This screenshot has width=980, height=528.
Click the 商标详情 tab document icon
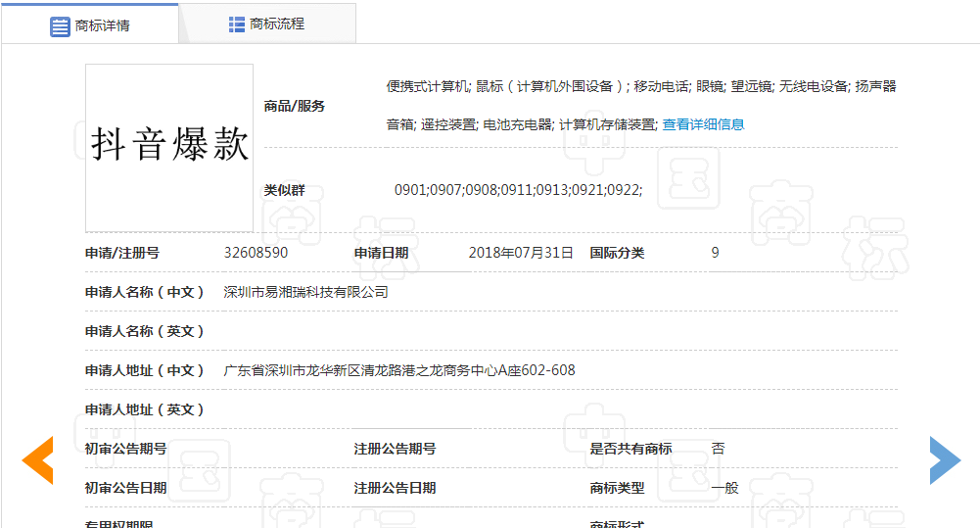[60, 26]
